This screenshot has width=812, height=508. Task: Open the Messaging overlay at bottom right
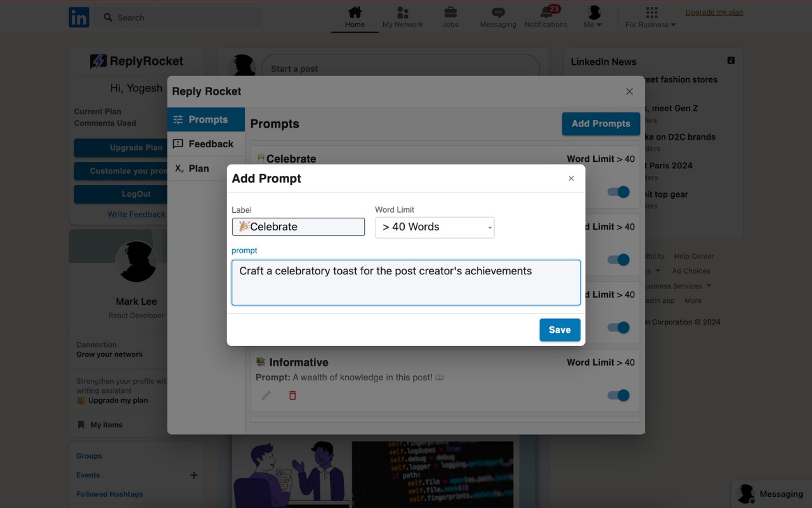tap(771, 494)
